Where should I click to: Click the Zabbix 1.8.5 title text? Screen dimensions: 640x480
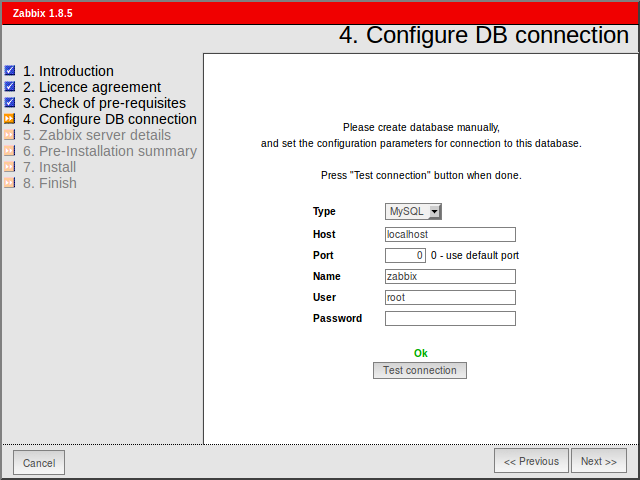click(x=42, y=13)
